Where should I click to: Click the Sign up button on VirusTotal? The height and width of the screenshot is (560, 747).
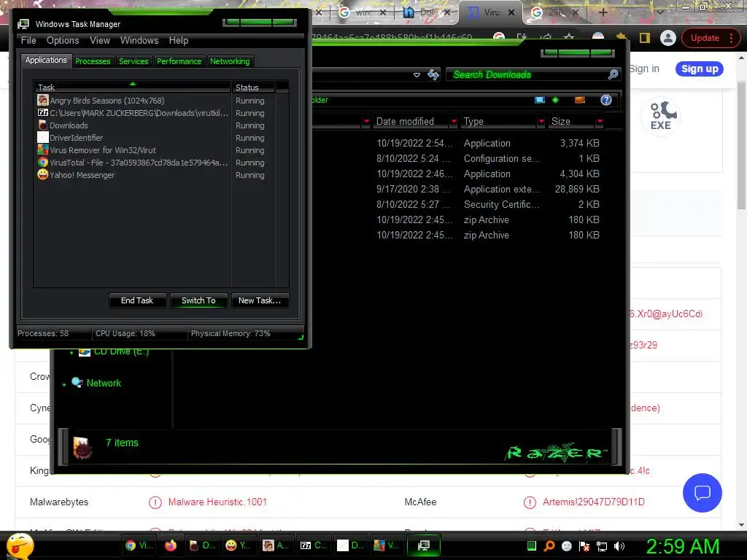tap(700, 69)
